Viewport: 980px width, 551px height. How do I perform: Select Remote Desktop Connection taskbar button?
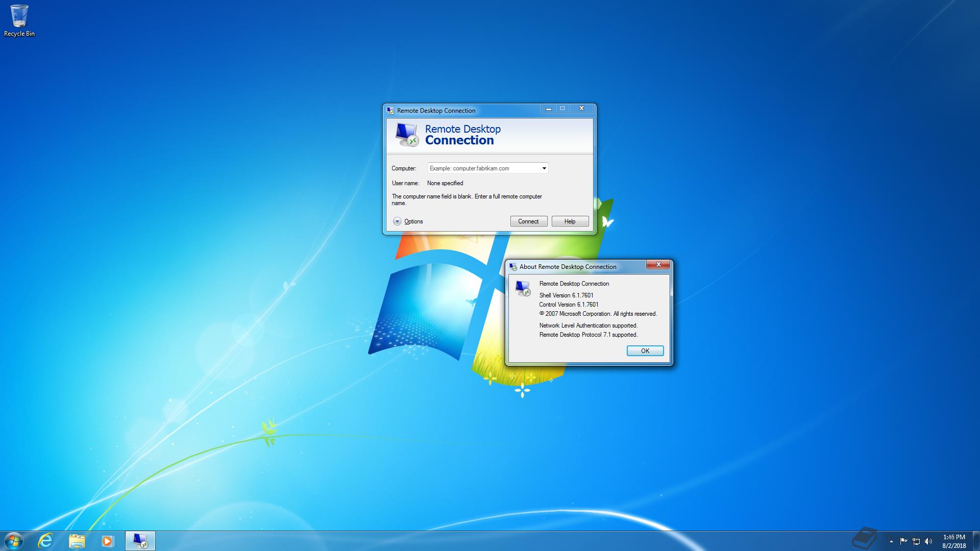(140, 541)
